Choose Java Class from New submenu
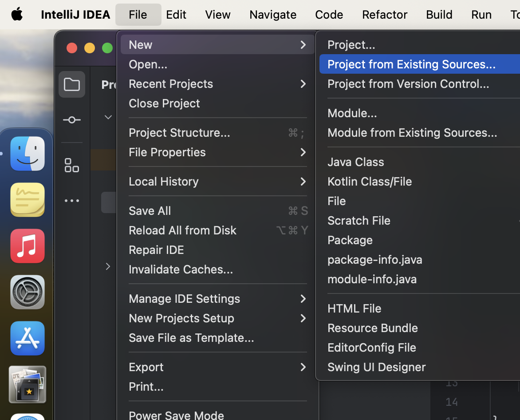Image resolution: width=520 pixels, height=420 pixels. coord(356,162)
